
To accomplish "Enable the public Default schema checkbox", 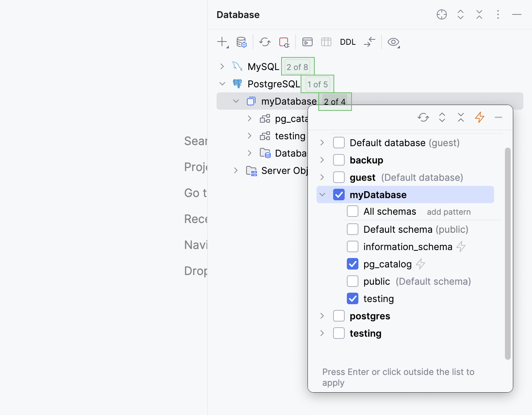I will coord(353,281).
